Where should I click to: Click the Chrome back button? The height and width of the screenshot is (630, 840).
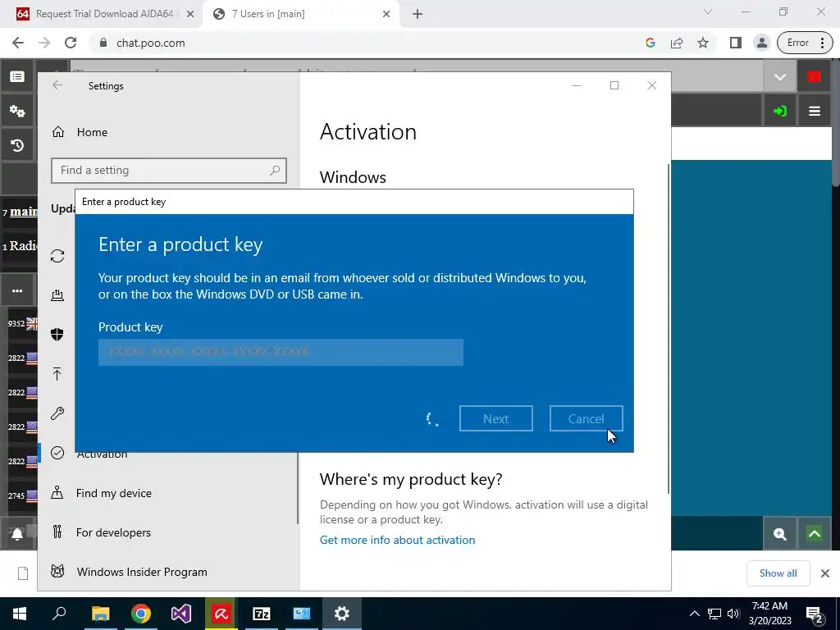[x=18, y=43]
